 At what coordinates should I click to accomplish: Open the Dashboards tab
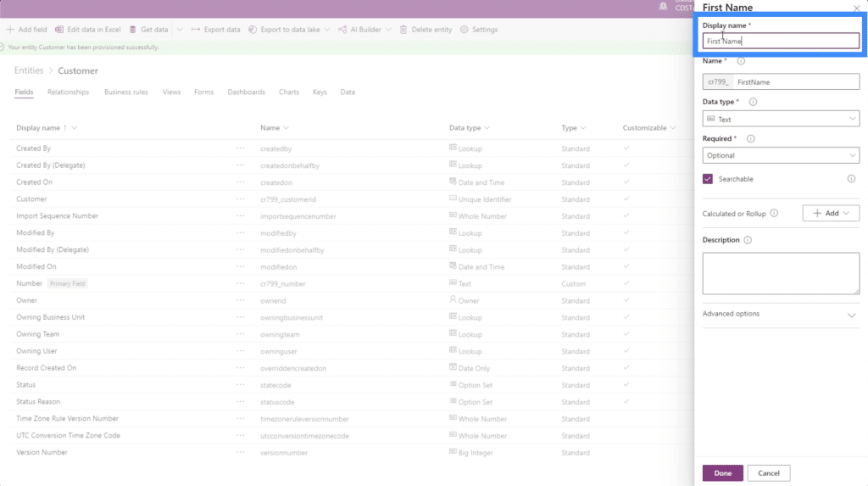point(247,92)
